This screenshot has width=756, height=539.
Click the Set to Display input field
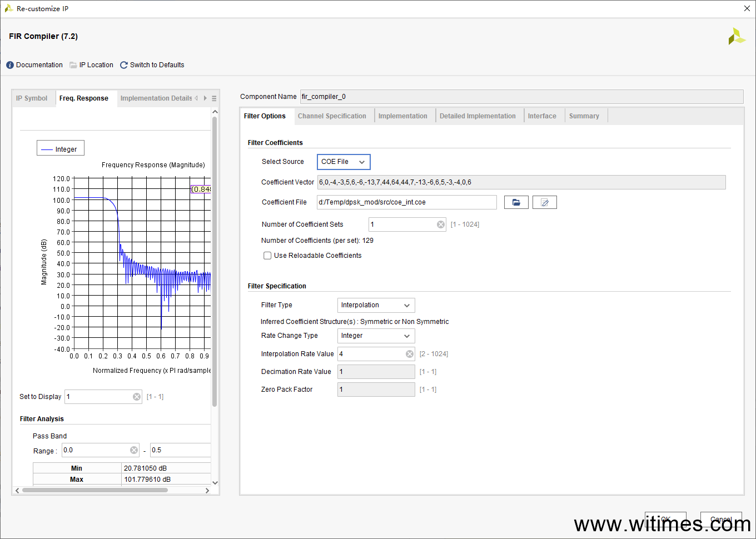103,397
